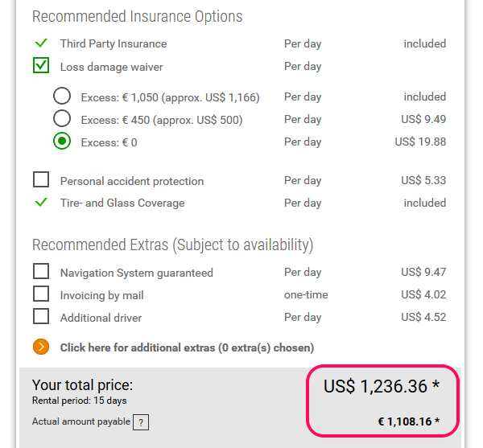Image resolution: width=483 pixels, height=448 pixels.
Task: Click the Actual amount payable text
Action: (x=80, y=421)
